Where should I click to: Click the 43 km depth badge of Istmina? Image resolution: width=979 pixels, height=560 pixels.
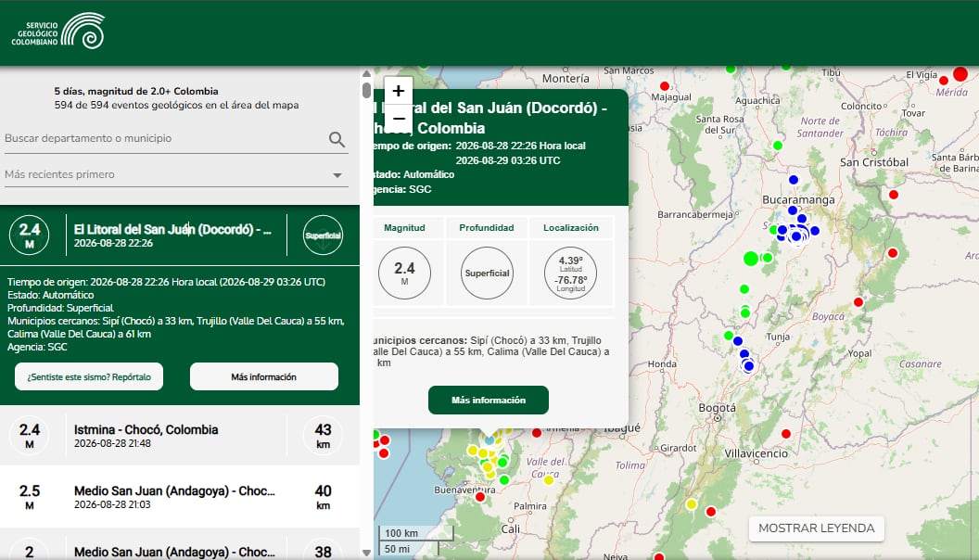[323, 436]
